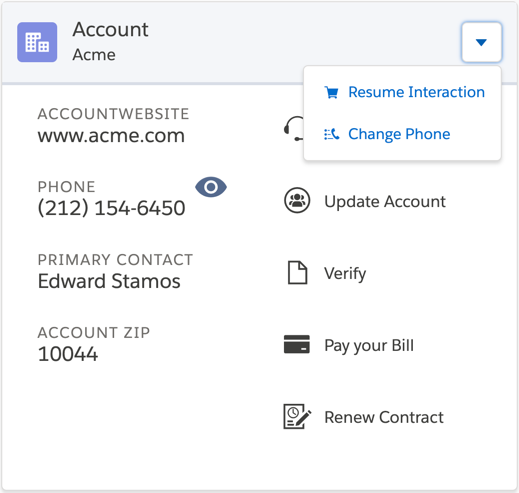This screenshot has height=493, width=519.
Task: Click the credit card icon for Pay your Bill
Action: (297, 344)
